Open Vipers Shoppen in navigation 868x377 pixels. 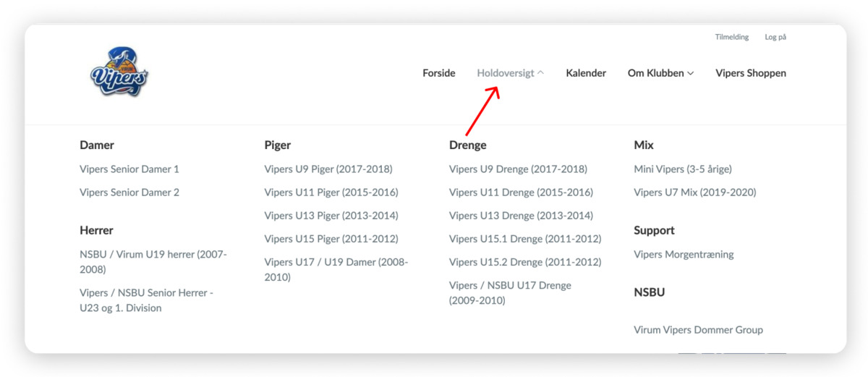pyautogui.click(x=751, y=73)
